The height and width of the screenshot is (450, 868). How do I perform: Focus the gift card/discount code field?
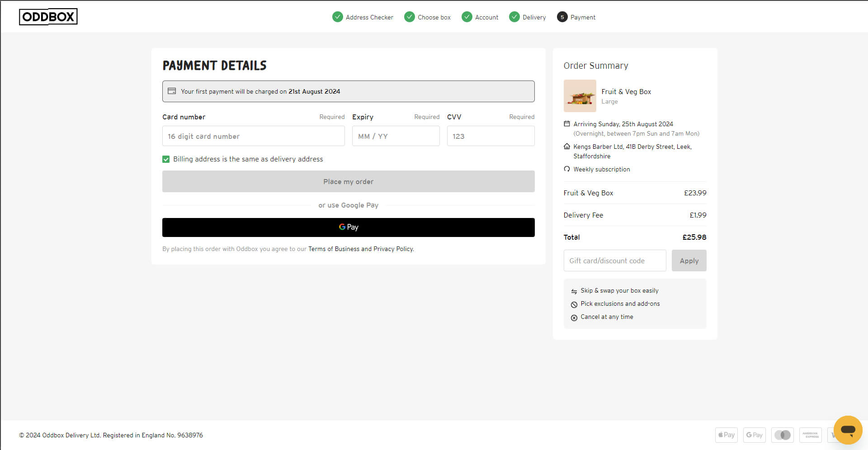[615, 261]
